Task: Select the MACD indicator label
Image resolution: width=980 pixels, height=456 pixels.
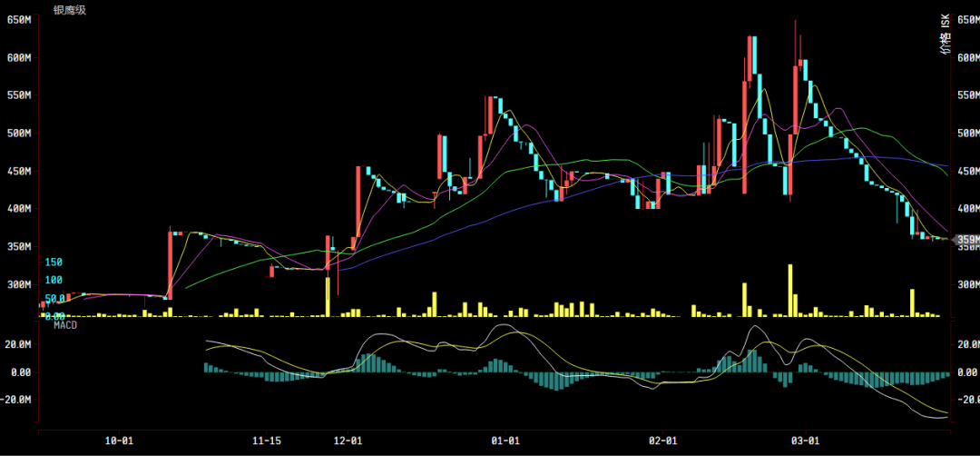Action: tap(65, 325)
